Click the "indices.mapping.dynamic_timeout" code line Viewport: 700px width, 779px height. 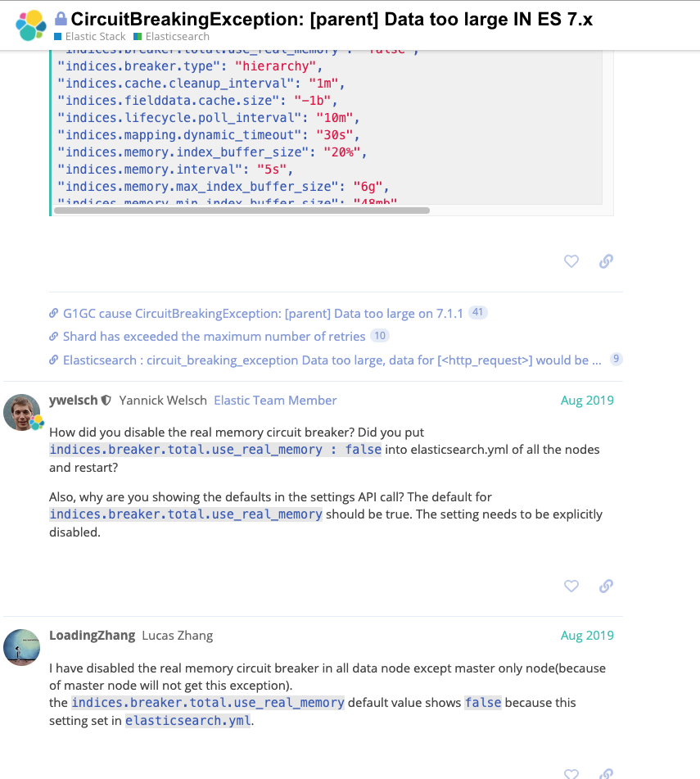(x=209, y=135)
